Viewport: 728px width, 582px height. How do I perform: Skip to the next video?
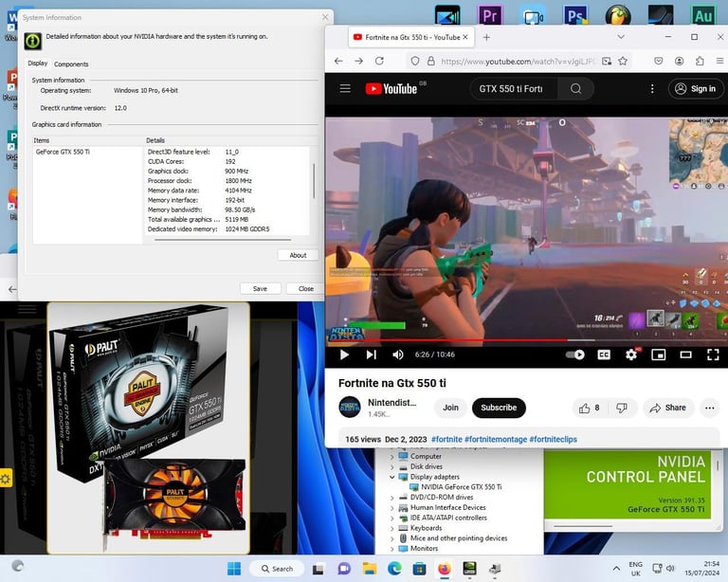371,355
